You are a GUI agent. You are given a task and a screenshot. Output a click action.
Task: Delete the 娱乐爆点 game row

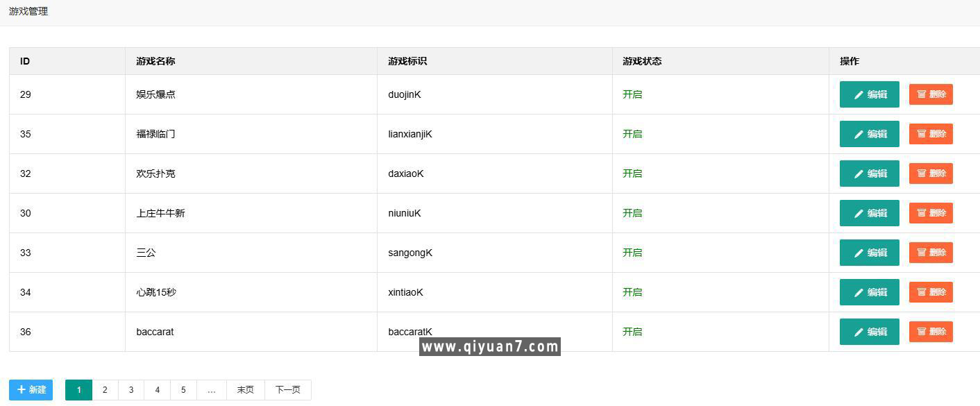pyautogui.click(x=931, y=94)
